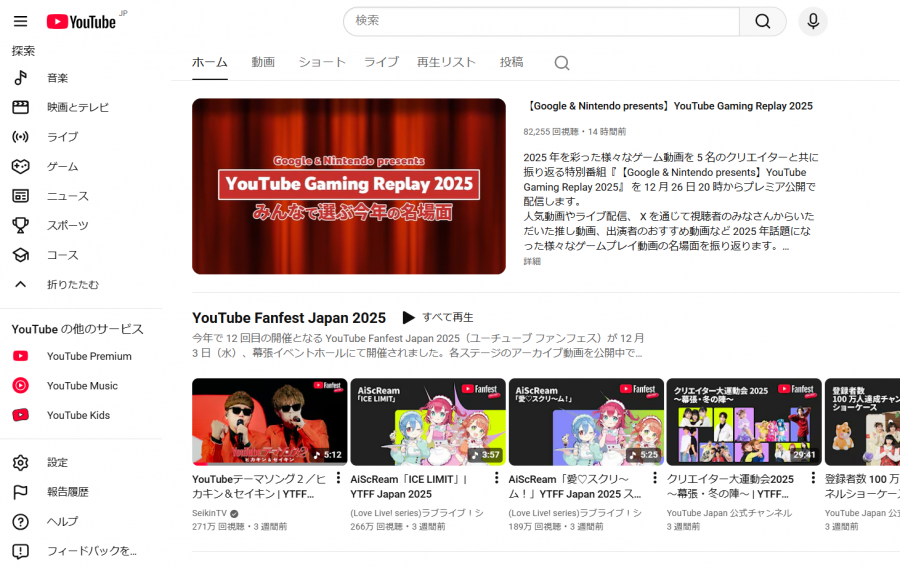This screenshot has height=569, width=900.
Task: Open the 愛♡スクリ～ム video thumbnail
Action: tap(586, 421)
